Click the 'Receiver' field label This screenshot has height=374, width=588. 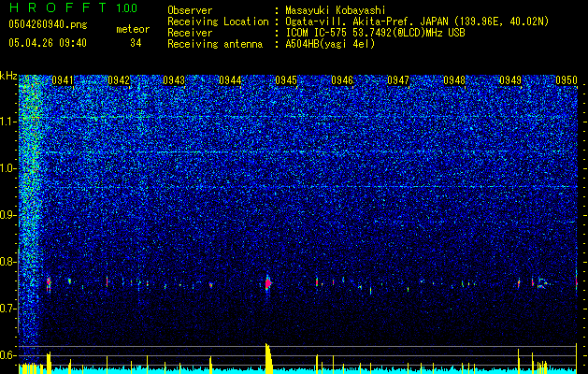click(190, 33)
